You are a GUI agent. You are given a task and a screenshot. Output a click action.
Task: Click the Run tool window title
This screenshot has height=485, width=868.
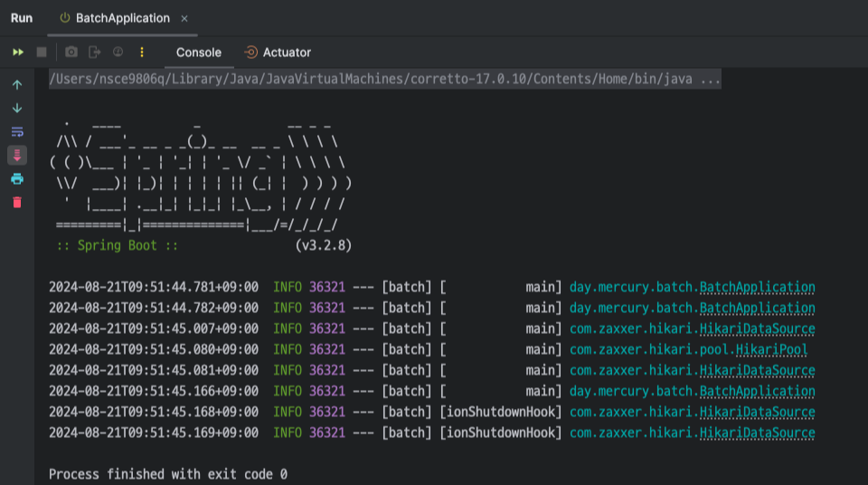pyautogui.click(x=22, y=18)
